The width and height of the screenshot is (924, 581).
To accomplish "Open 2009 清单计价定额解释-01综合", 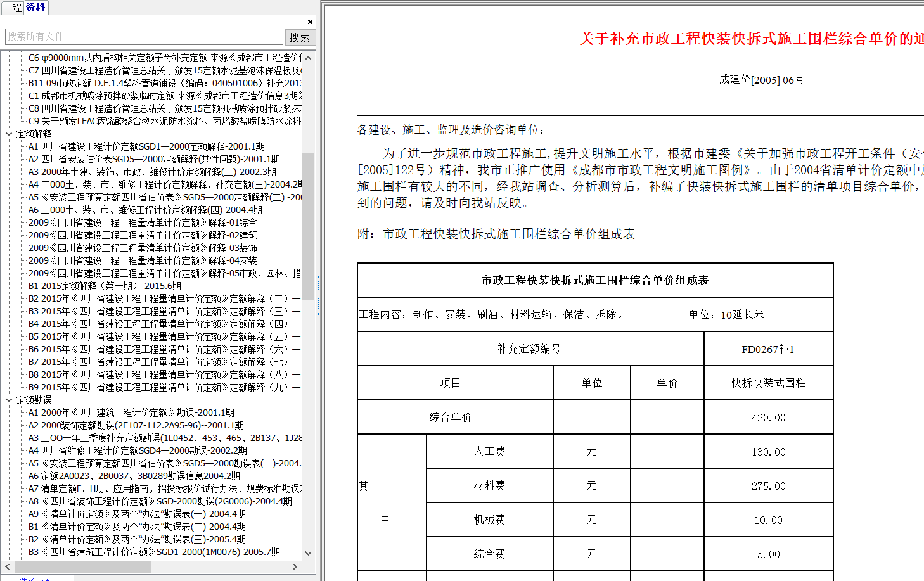I will coord(143,222).
